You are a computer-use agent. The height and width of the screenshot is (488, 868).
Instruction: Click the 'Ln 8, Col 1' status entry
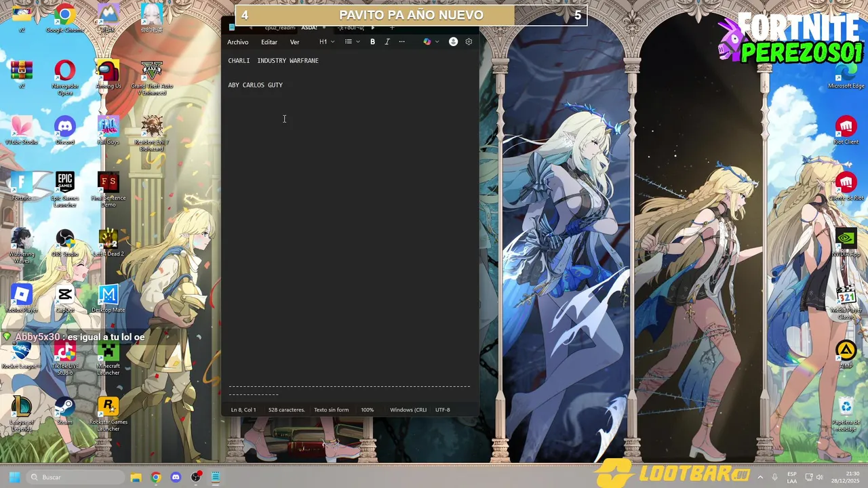(x=243, y=409)
